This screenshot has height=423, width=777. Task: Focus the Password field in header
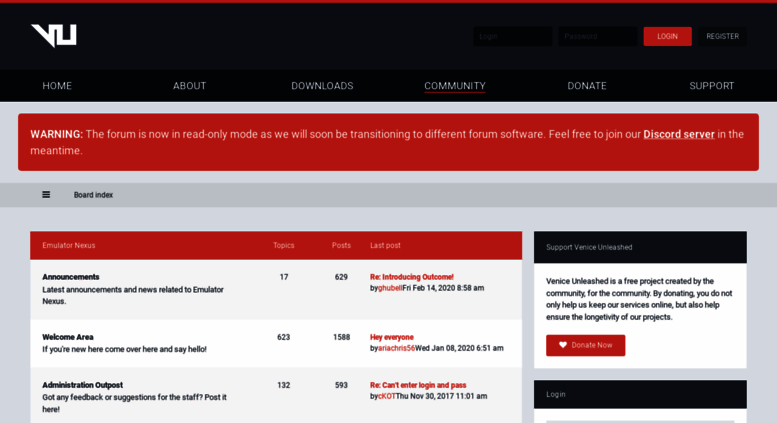(x=598, y=36)
